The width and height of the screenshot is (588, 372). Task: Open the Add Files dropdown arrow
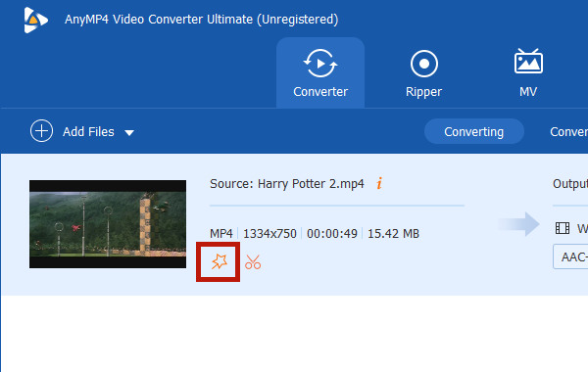pyautogui.click(x=129, y=132)
